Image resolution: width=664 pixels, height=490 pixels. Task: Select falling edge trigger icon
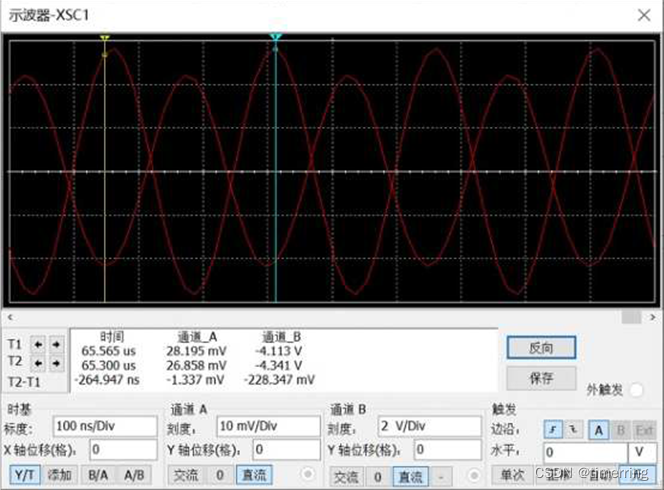click(573, 430)
